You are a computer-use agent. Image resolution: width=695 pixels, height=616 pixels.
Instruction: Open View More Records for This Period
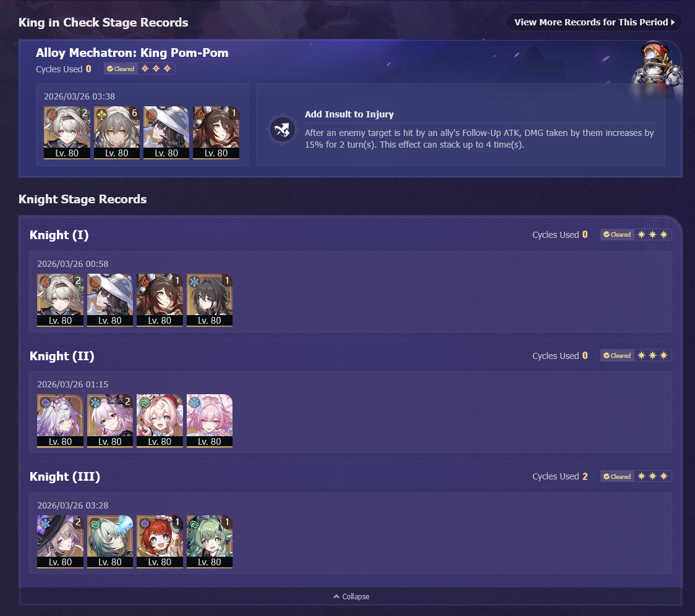pos(594,22)
